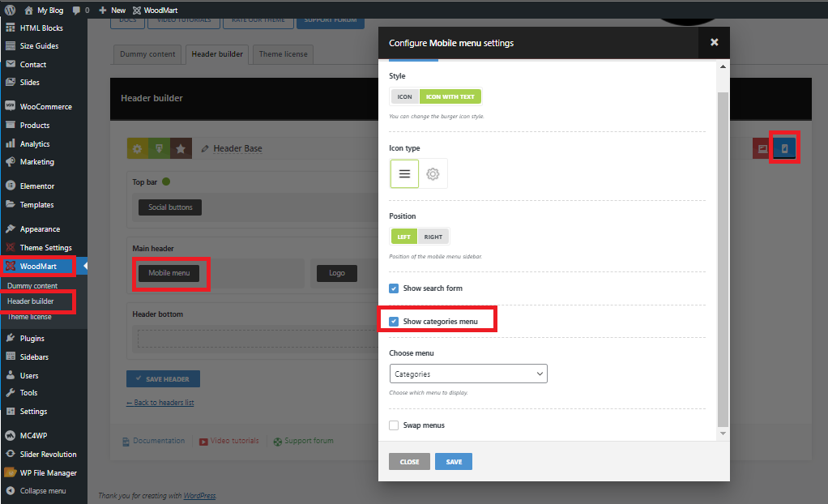Open Header builder submenu item in sidebar

coord(31,301)
